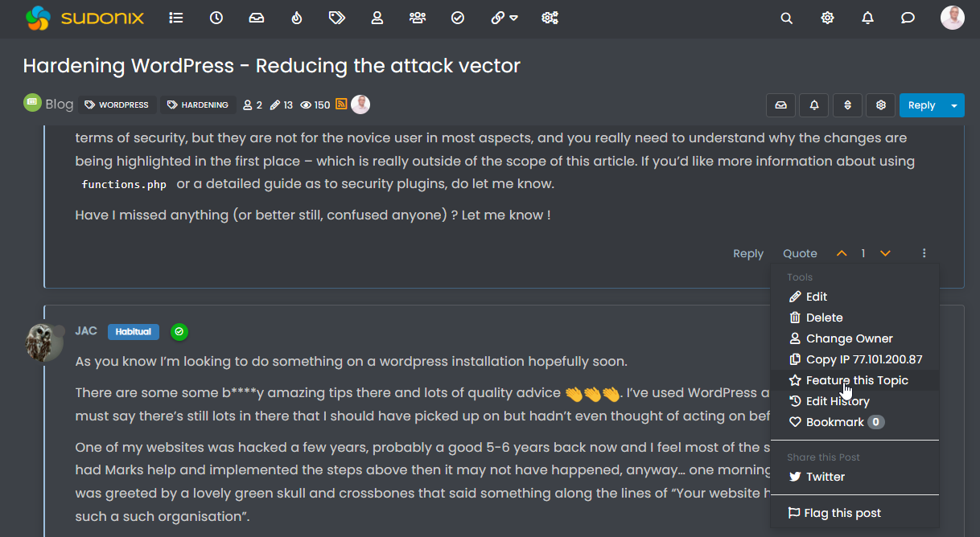Open the categories list icon in navbar
Viewport: 980px width, 537px height.
point(176,18)
